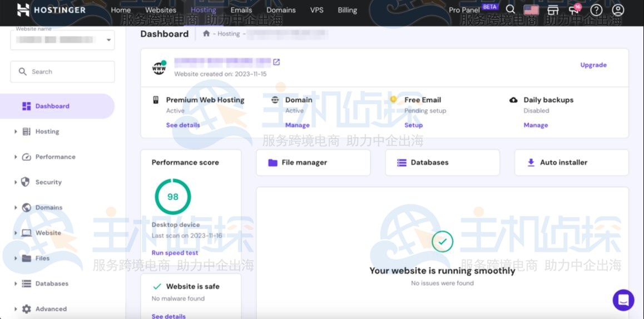Click See details under Website is safe
The width and height of the screenshot is (644, 319).
(169, 316)
